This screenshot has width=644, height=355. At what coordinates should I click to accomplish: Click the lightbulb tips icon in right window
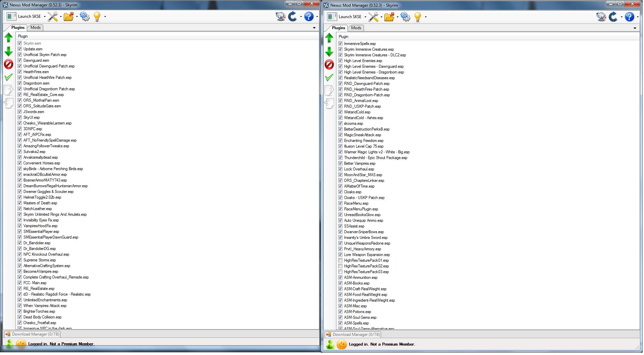point(418,17)
